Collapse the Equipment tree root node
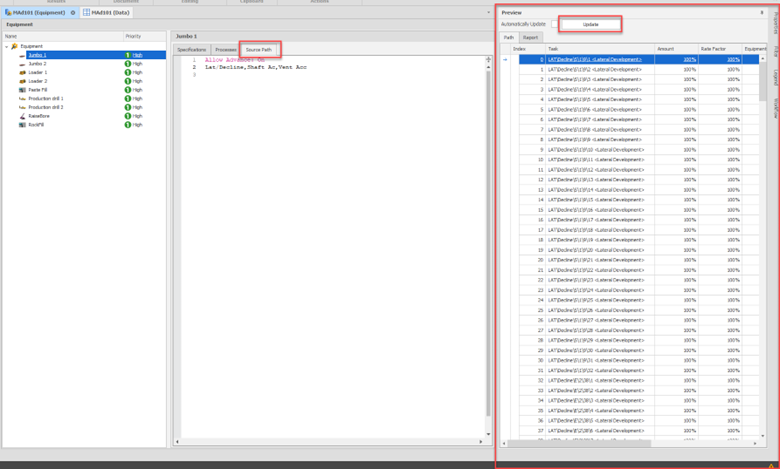Image resolution: width=780 pixels, height=469 pixels. (x=6, y=46)
